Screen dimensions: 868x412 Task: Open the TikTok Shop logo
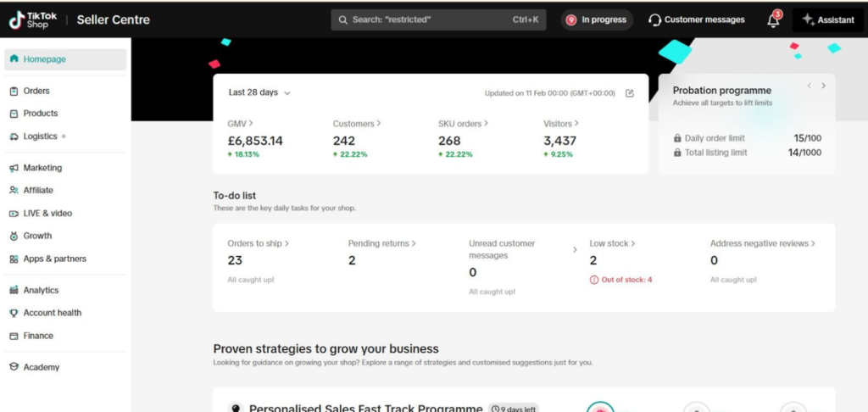(x=33, y=20)
